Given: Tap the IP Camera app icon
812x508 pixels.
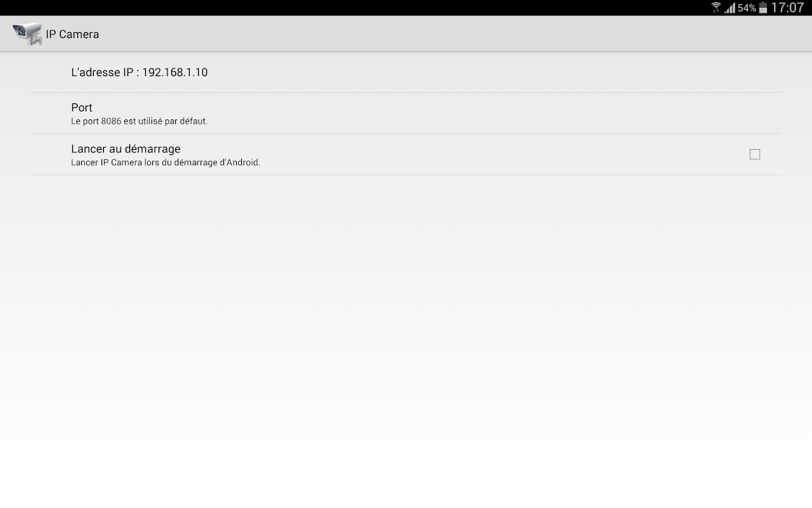Looking at the screenshot, I should (27, 34).
